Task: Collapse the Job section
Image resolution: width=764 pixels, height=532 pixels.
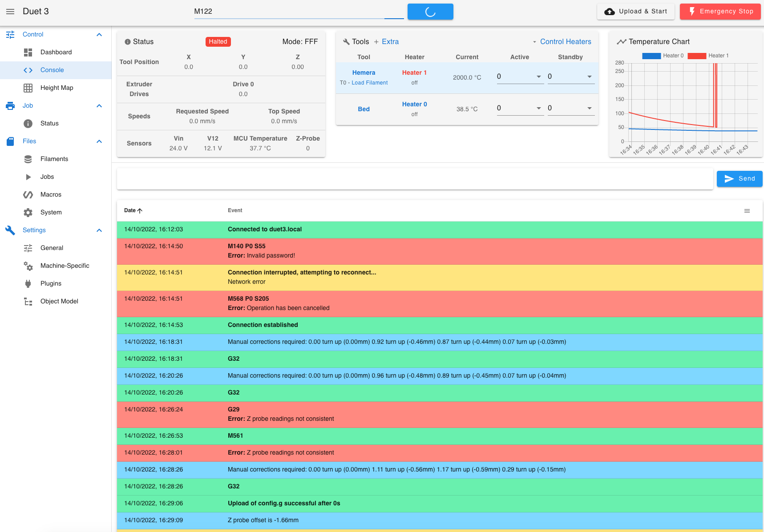Action: (99, 105)
